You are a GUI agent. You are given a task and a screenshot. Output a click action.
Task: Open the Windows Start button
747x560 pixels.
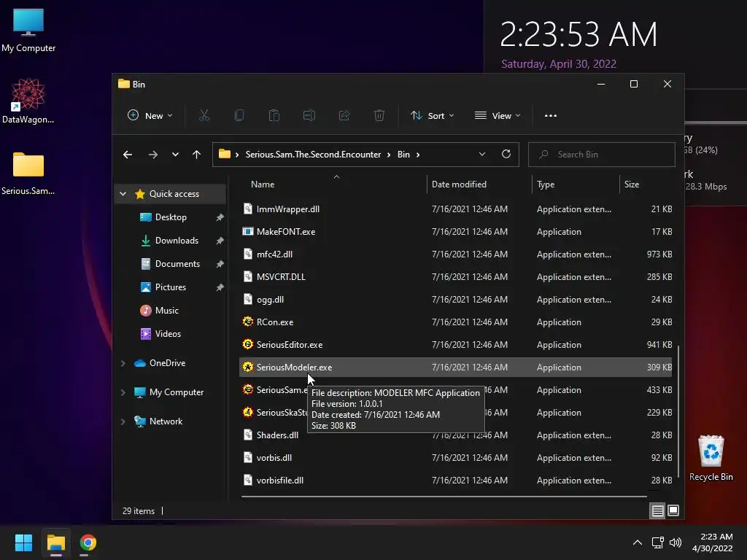coord(23,542)
